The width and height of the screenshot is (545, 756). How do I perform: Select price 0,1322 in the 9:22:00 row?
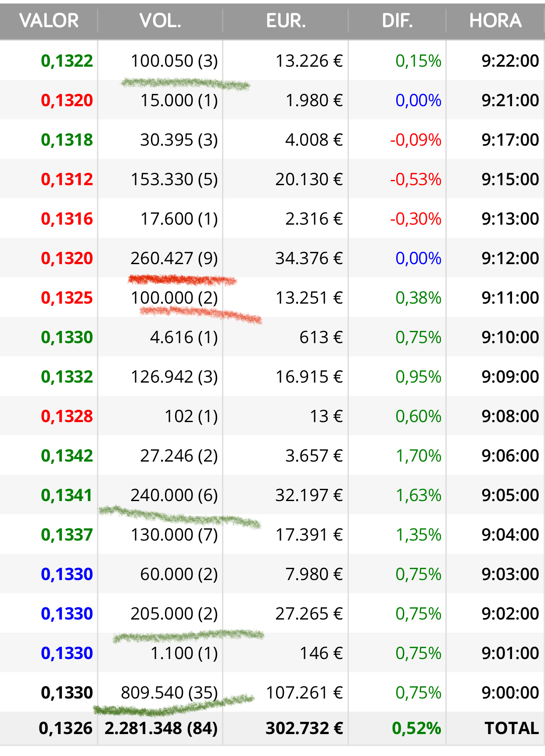click(67, 61)
